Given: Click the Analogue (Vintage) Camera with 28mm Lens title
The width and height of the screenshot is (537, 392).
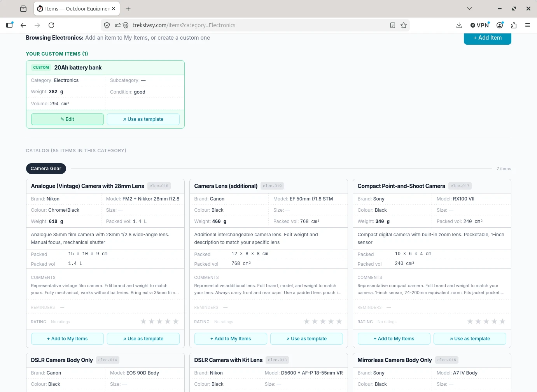Looking at the screenshot, I should pyautogui.click(x=87, y=186).
